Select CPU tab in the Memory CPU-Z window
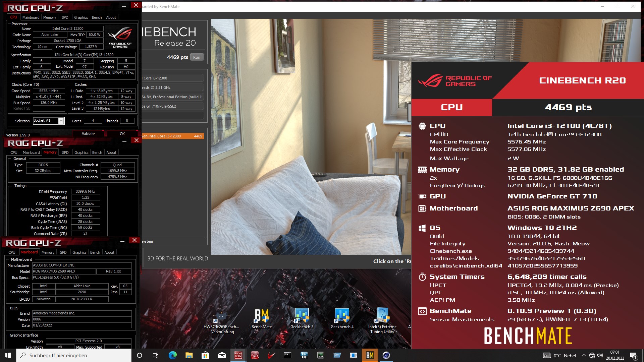 (14, 153)
